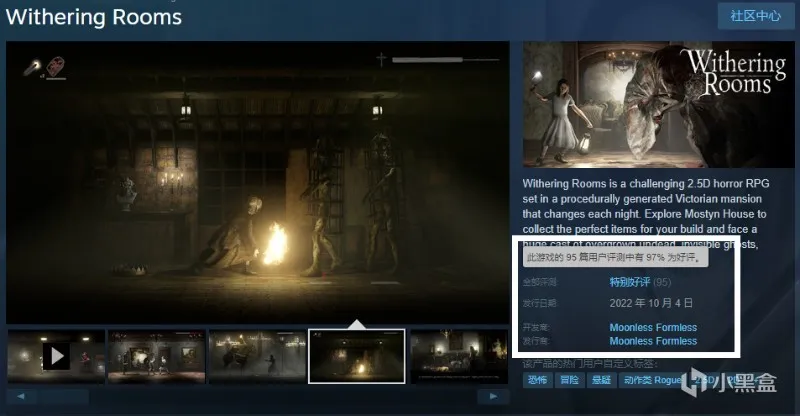Image resolution: width=800 pixels, height=416 pixels.
Task: Open developer Moonless Formless link
Action: pyautogui.click(x=653, y=327)
